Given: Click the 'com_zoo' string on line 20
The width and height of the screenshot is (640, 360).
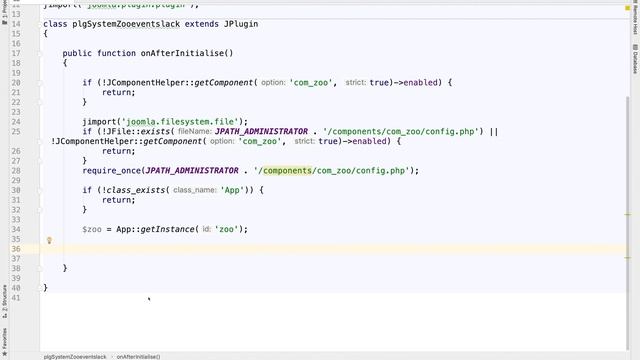Looking at the screenshot, I should (x=311, y=82).
